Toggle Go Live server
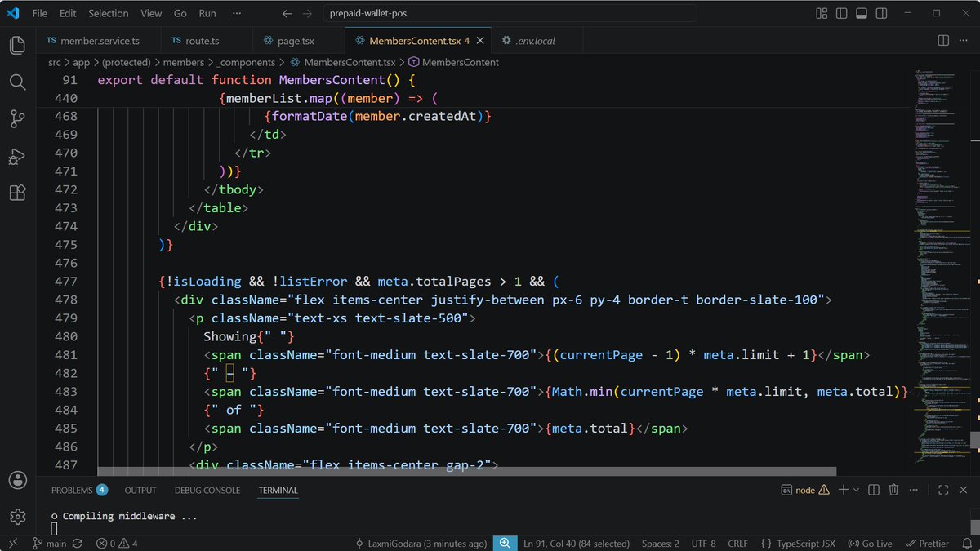The image size is (980, 551). [x=871, y=544]
